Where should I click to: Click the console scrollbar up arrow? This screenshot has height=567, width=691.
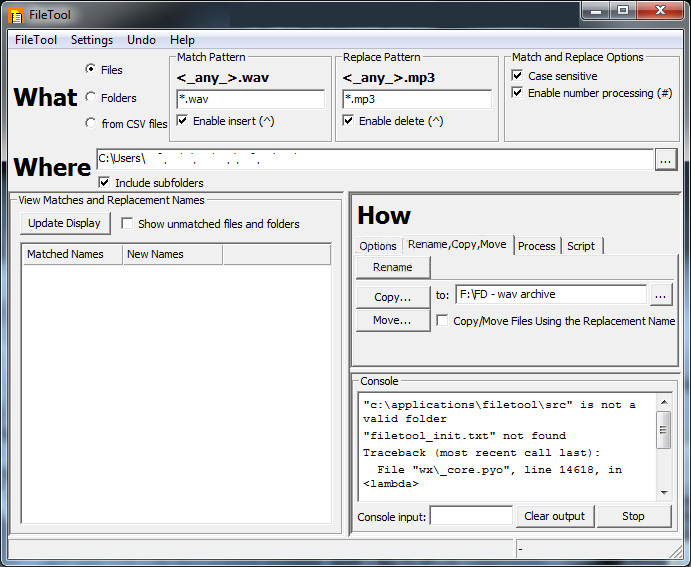click(x=664, y=402)
